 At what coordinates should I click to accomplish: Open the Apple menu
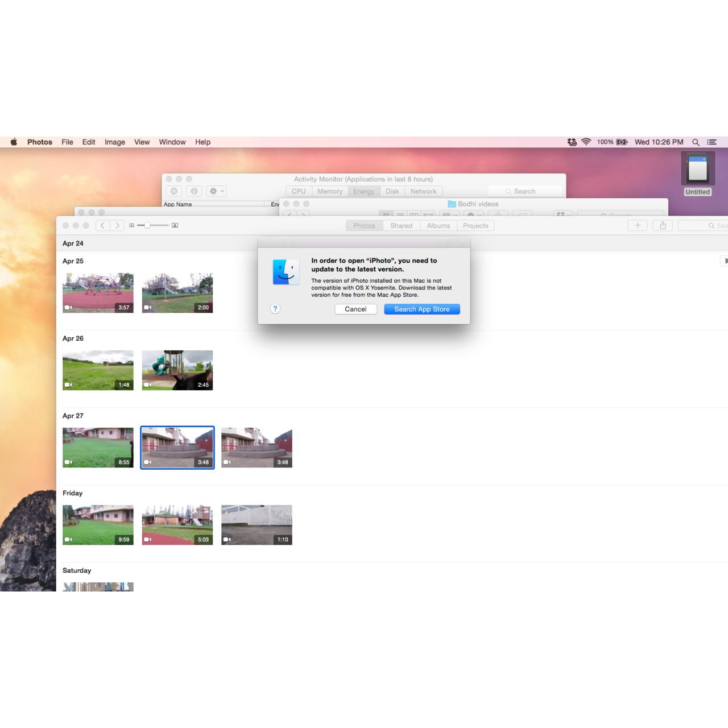point(14,142)
